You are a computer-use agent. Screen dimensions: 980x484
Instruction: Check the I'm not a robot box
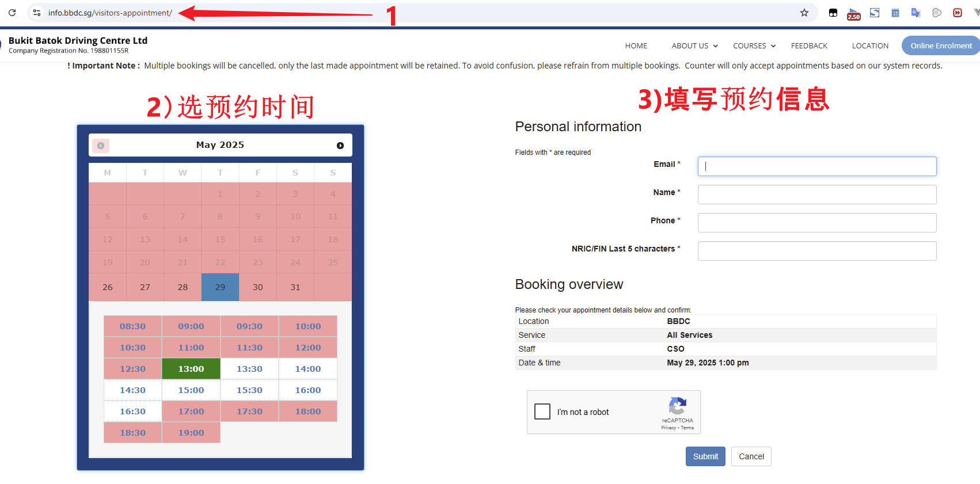click(x=542, y=411)
